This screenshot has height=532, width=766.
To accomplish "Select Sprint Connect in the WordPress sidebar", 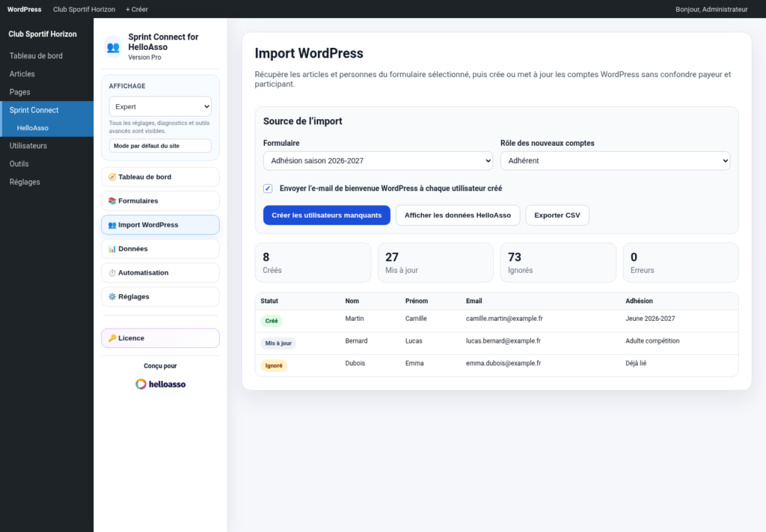I will point(46,110).
